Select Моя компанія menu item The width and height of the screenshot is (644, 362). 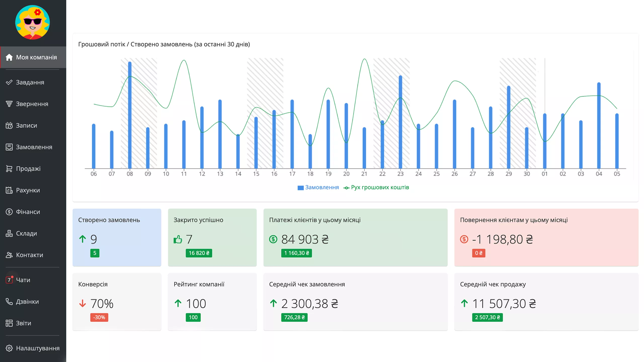(x=36, y=57)
